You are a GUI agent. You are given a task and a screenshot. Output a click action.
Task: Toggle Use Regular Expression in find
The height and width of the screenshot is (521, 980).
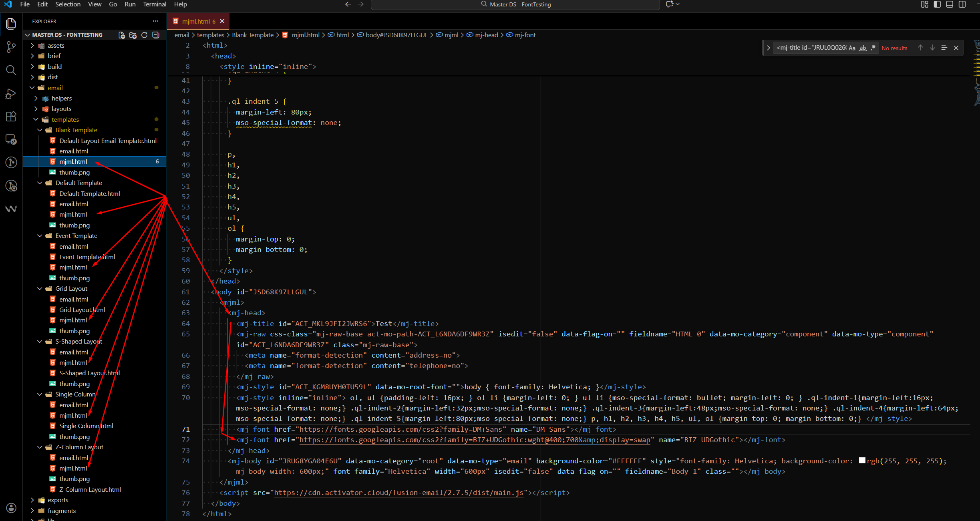(873, 48)
